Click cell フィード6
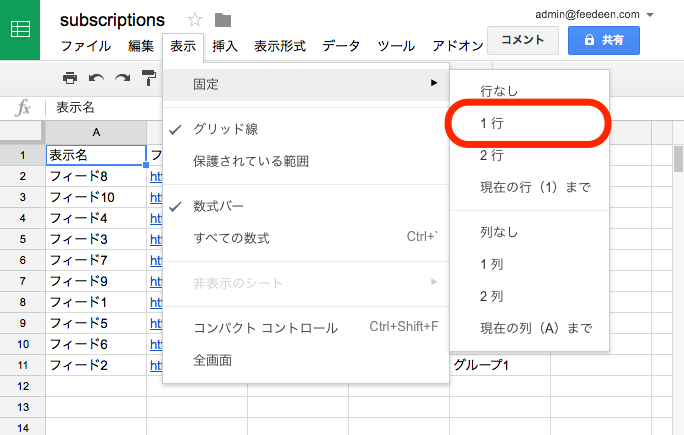The height and width of the screenshot is (435, 684). [96, 344]
